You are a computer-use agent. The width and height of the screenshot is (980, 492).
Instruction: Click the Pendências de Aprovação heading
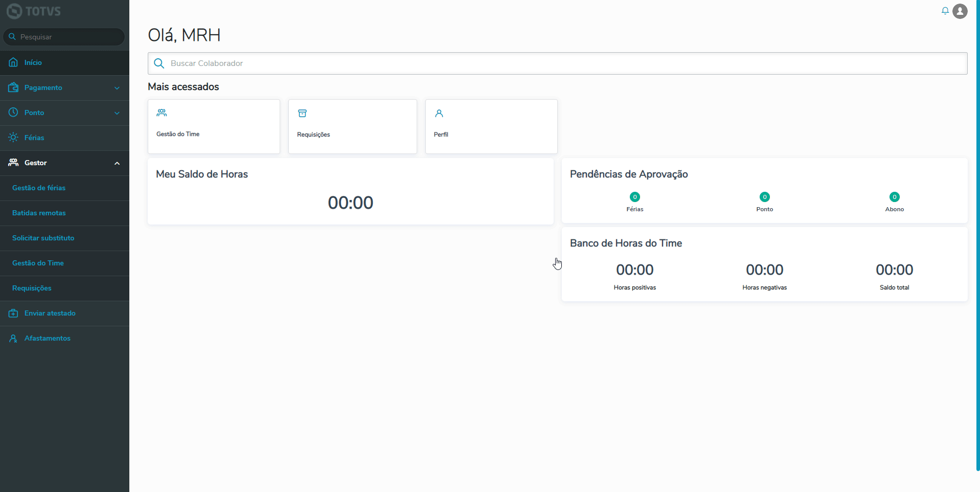point(629,174)
